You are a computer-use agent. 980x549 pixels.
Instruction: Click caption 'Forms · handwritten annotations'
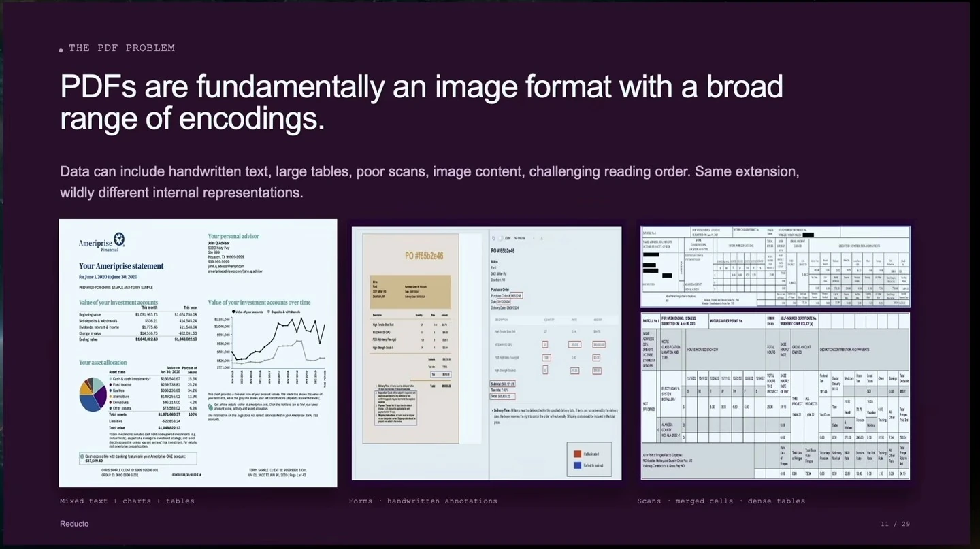pyautogui.click(x=423, y=501)
